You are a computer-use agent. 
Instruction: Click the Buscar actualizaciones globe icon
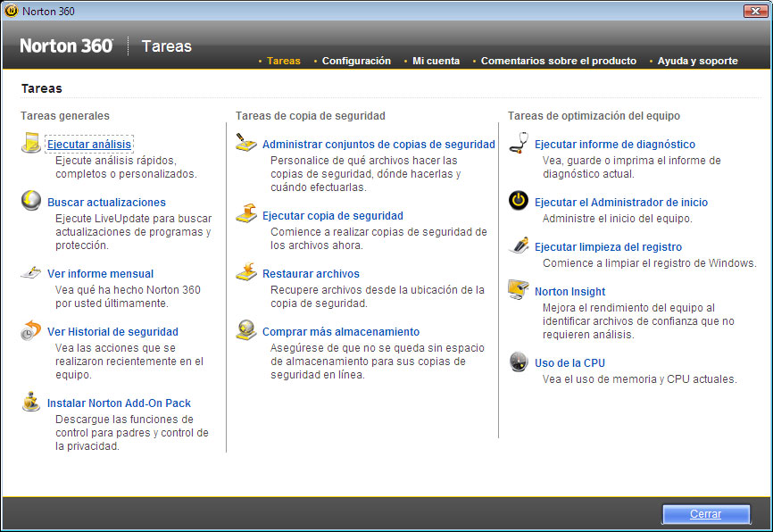(31, 201)
